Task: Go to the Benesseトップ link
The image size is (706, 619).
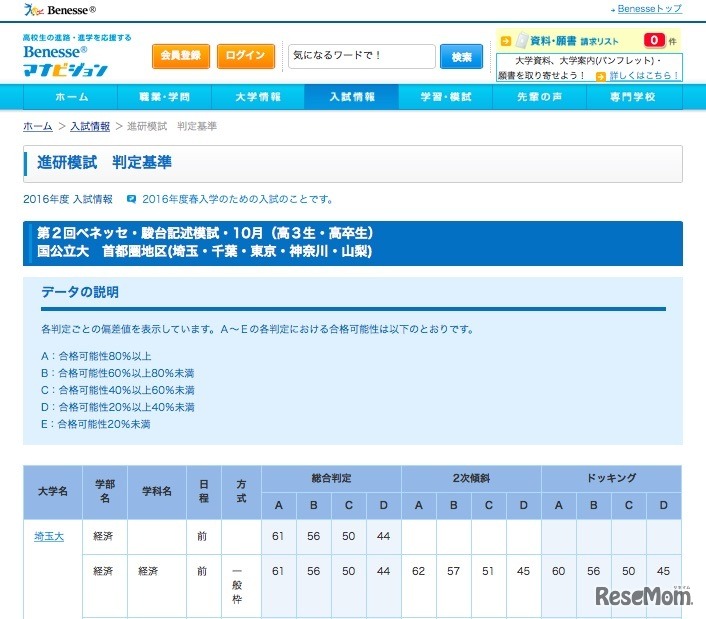Action: 650,9
